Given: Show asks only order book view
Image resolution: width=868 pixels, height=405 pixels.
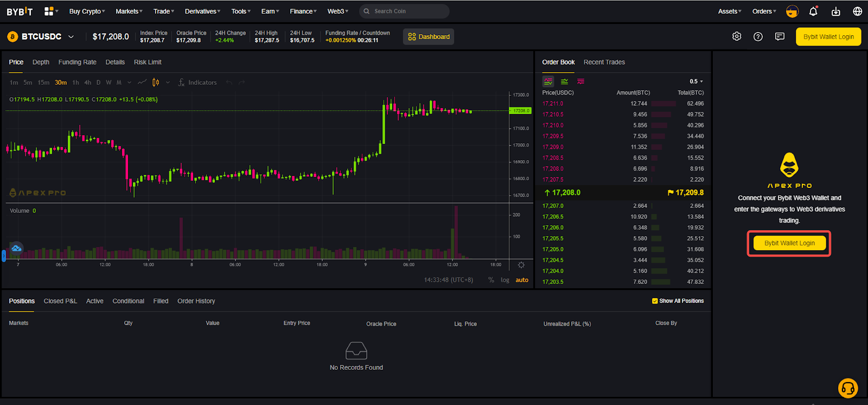Looking at the screenshot, I should click(x=581, y=81).
